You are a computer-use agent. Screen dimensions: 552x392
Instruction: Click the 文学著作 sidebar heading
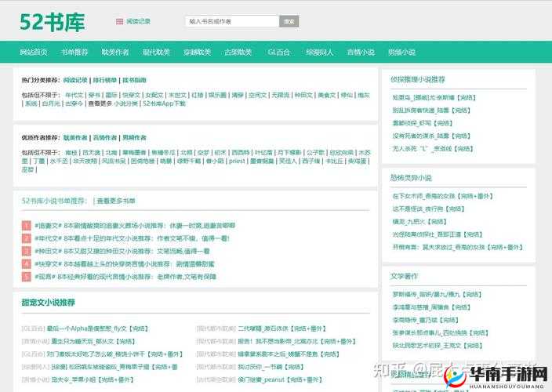pos(404,276)
